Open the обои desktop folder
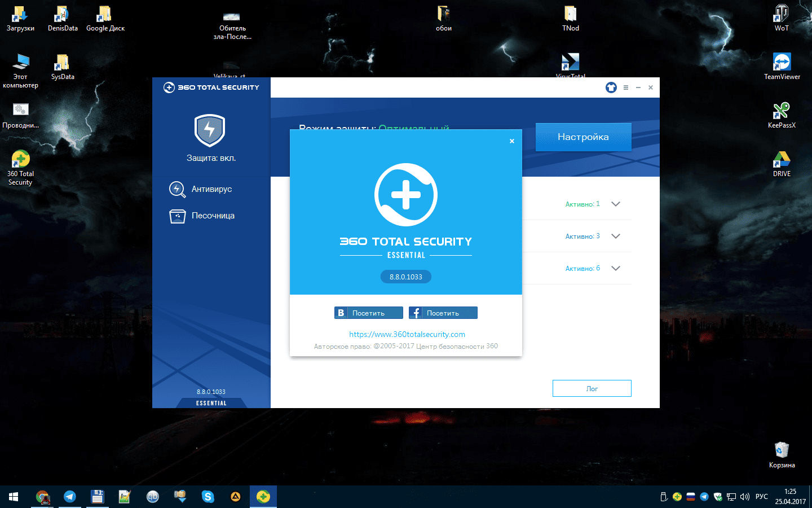The width and height of the screenshot is (812, 508). (444, 19)
